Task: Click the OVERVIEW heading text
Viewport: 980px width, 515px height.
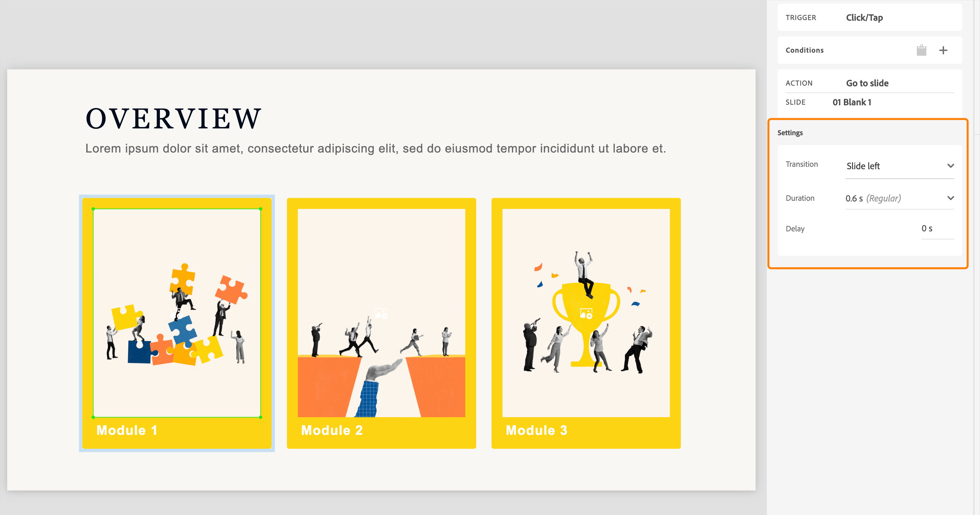Action: 173,118
